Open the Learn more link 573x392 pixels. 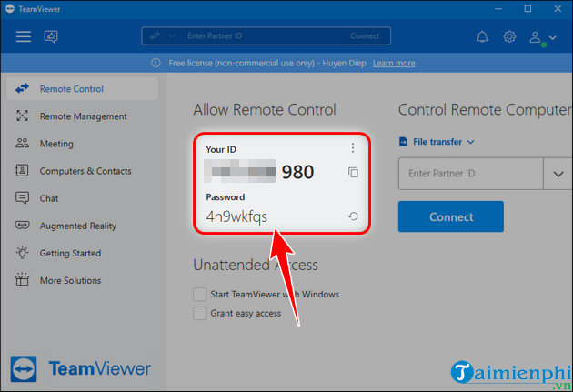[394, 63]
